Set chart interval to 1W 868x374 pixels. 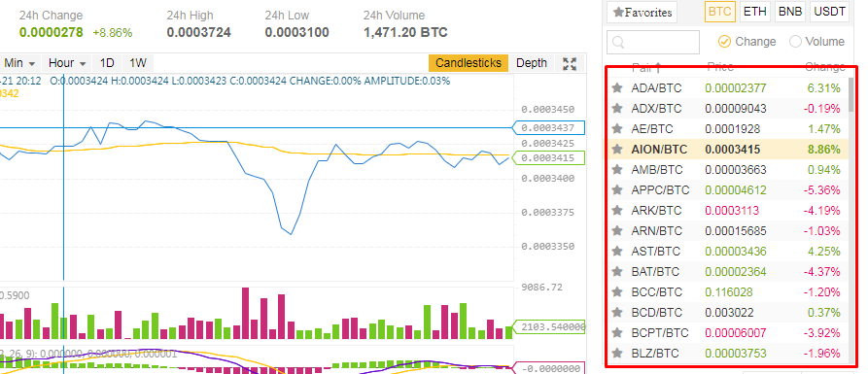coord(138,63)
